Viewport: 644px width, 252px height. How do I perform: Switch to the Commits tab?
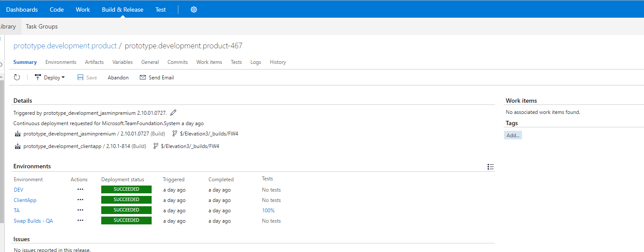177,62
